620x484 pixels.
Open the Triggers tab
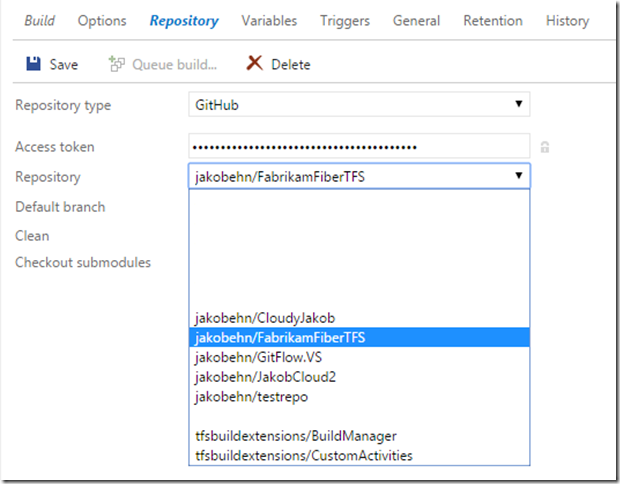click(345, 21)
